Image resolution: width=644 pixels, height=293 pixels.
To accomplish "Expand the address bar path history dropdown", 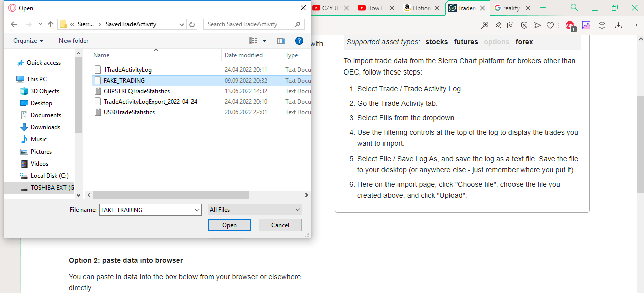I will point(182,24).
